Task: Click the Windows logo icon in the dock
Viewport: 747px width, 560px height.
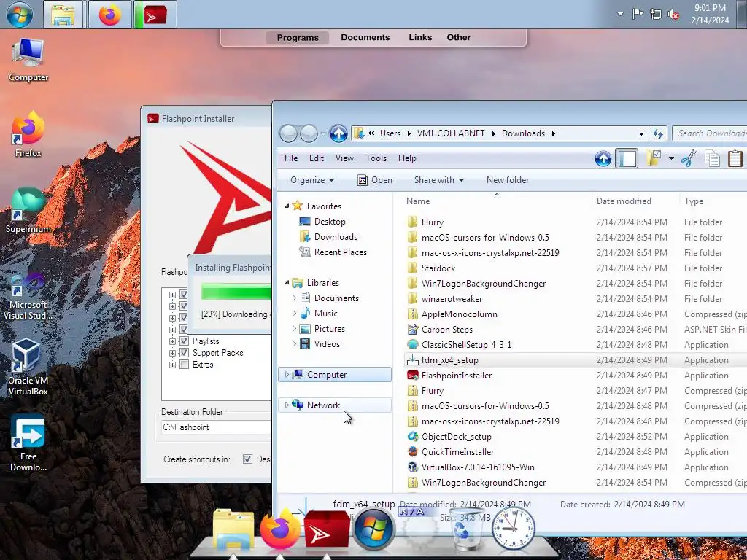Action: [x=374, y=529]
